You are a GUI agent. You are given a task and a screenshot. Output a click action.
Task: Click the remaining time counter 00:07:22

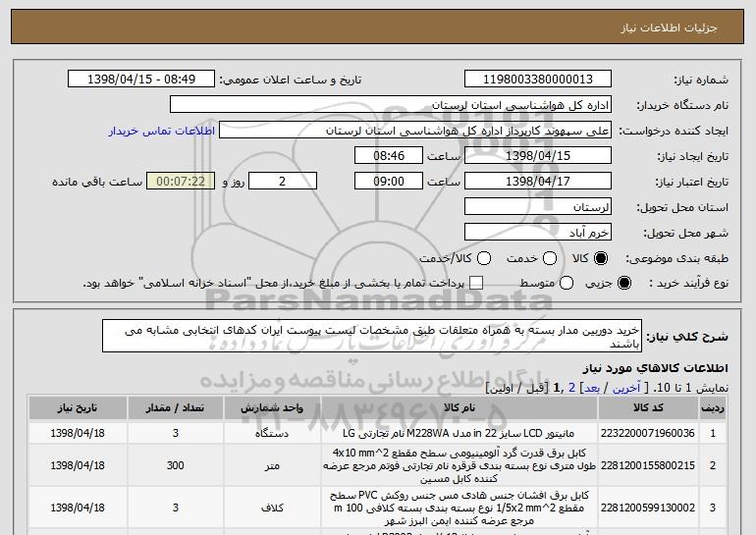[x=181, y=182]
